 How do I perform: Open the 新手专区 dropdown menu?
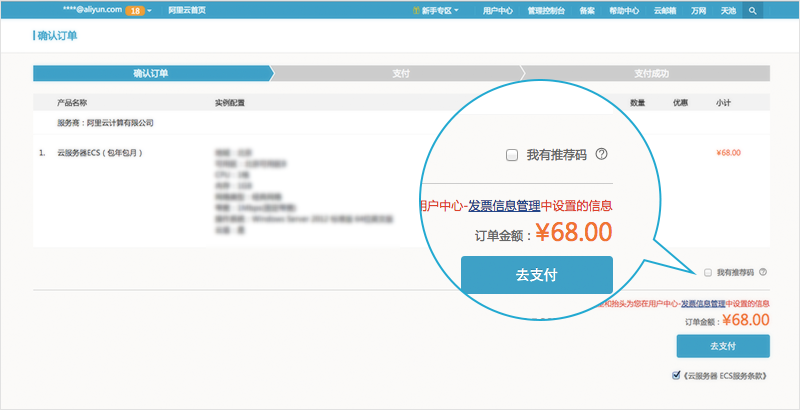point(439,11)
